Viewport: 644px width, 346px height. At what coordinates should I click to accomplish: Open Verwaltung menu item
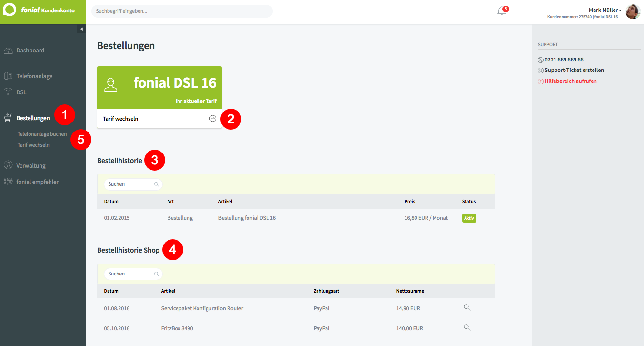coord(31,166)
